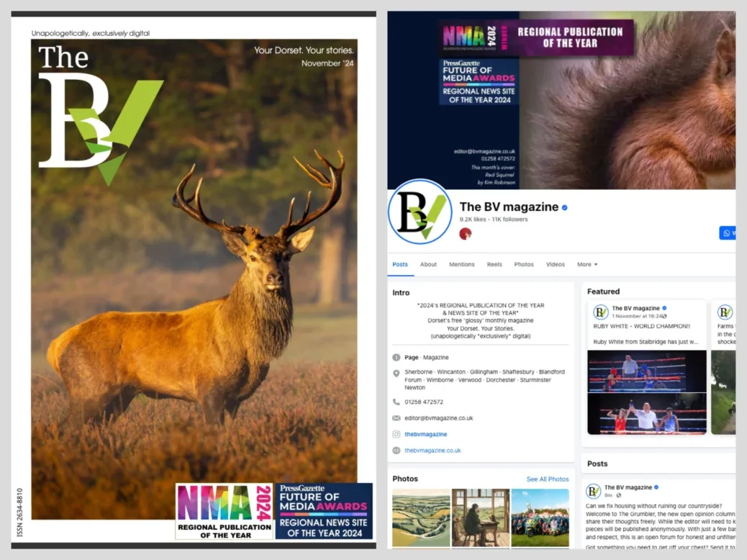Image resolution: width=747 pixels, height=560 pixels.
Task: Go to the Reels tab
Action: tap(494, 264)
